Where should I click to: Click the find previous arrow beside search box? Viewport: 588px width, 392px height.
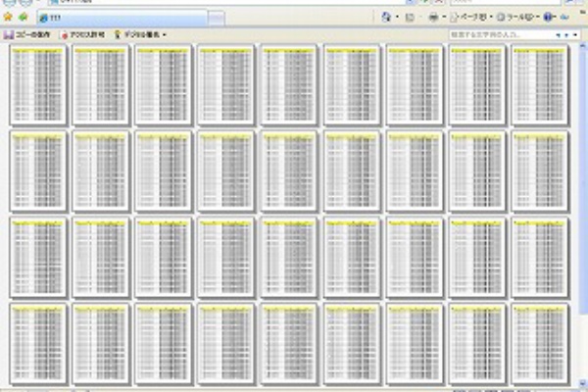(x=560, y=35)
